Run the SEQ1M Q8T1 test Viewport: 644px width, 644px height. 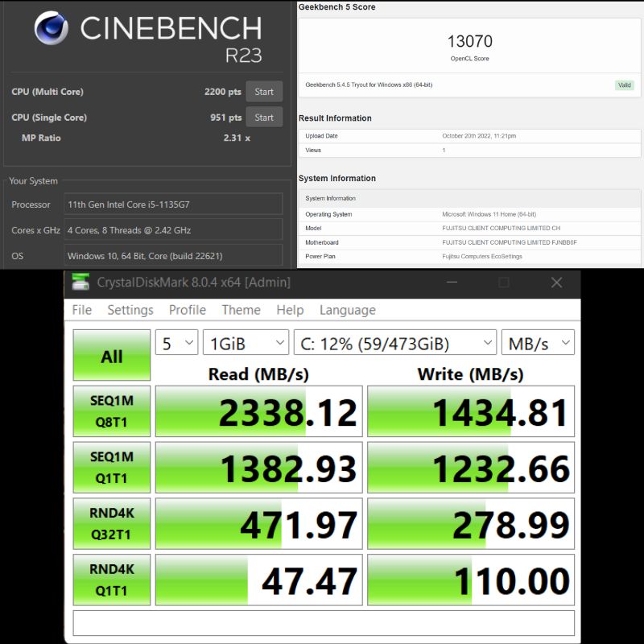point(112,411)
